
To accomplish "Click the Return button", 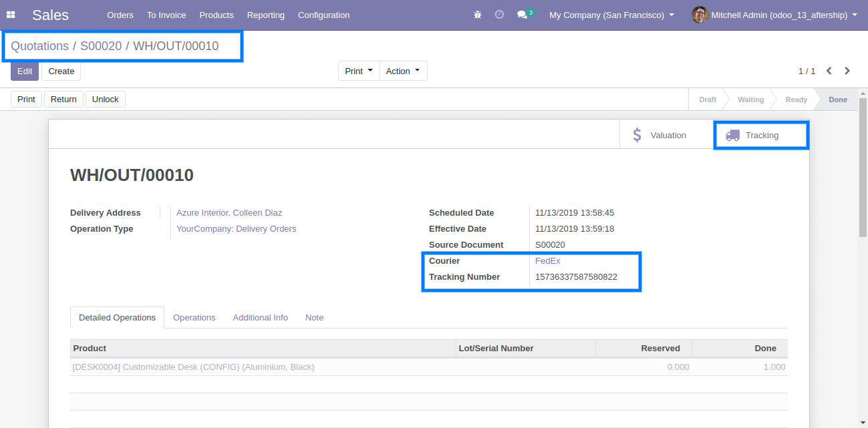I will [x=63, y=99].
